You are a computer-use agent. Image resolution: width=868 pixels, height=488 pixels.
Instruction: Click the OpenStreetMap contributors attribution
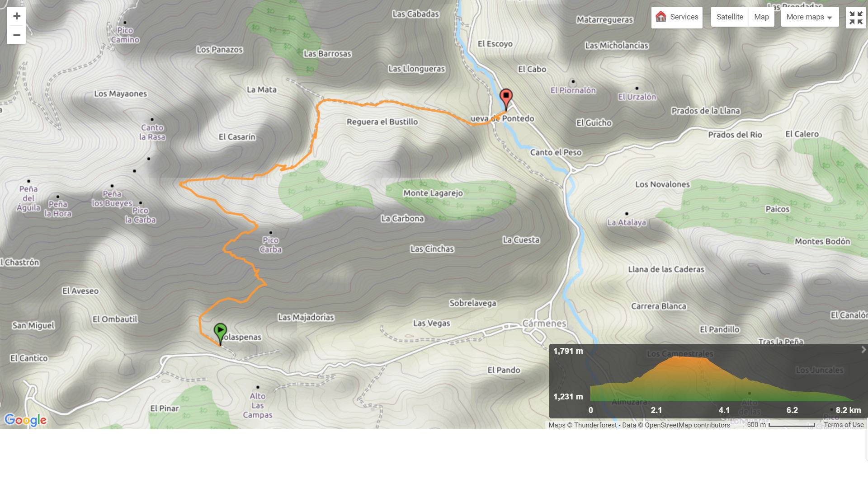tap(687, 425)
